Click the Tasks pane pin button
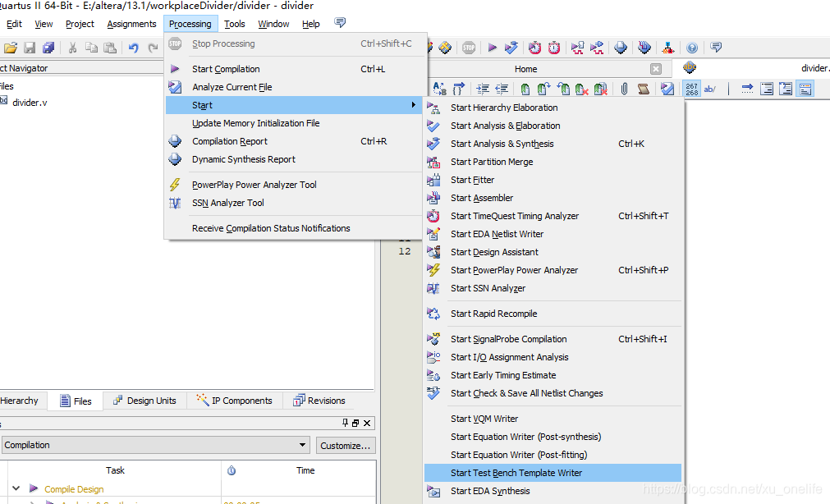 345,423
